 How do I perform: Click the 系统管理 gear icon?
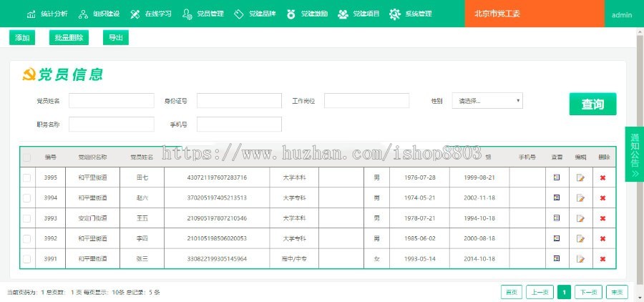pyautogui.click(x=395, y=14)
